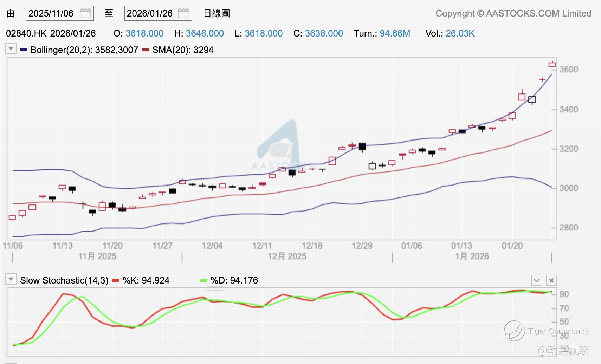The image size is (601, 364).
Task: Collapse the Slow Stochastic panel with chevron
Action: click(536, 280)
